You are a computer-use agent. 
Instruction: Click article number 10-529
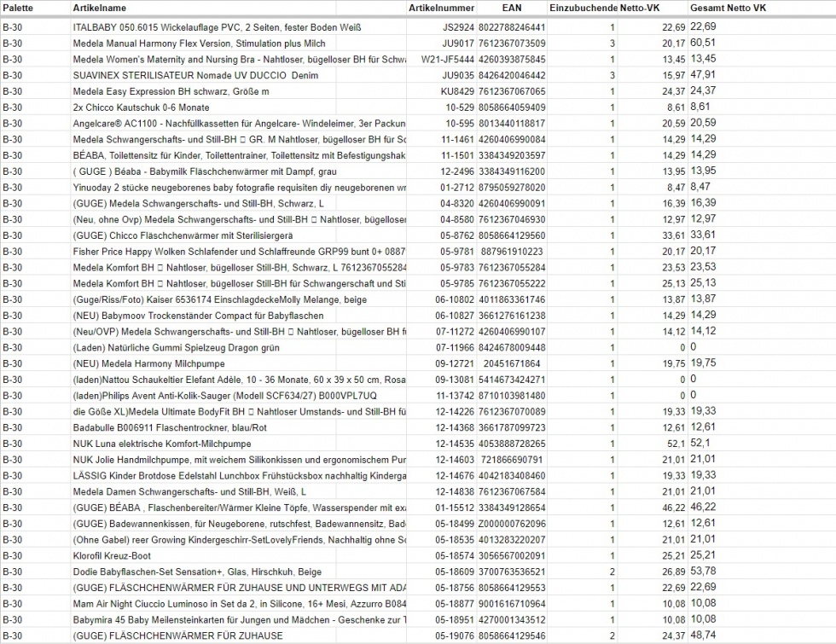coord(460,107)
